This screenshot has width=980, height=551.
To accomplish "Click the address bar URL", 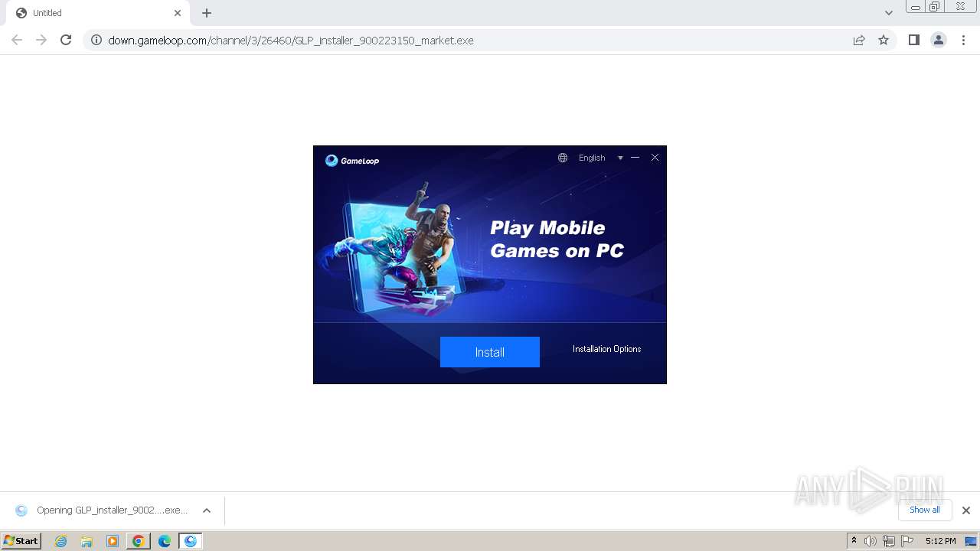I will pyautogui.click(x=291, y=41).
